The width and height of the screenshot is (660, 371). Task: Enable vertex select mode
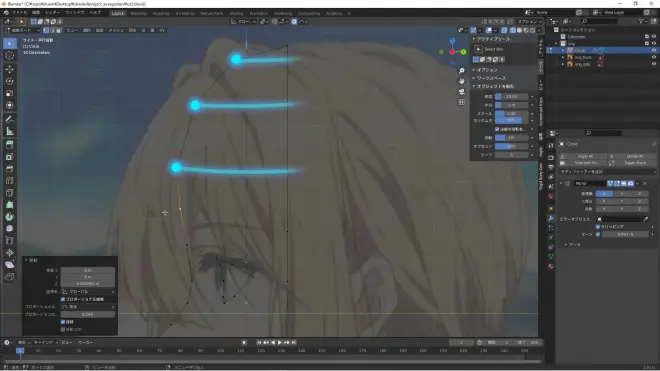click(x=46, y=30)
